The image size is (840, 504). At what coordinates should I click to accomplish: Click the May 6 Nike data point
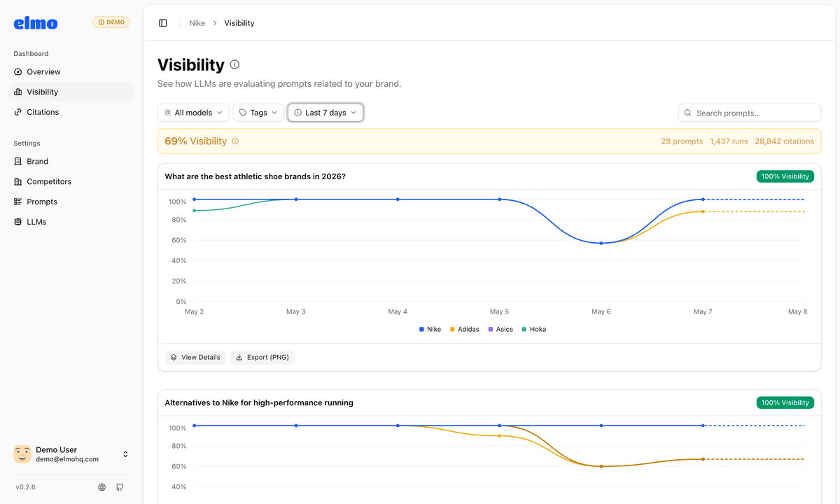coord(601,243)
